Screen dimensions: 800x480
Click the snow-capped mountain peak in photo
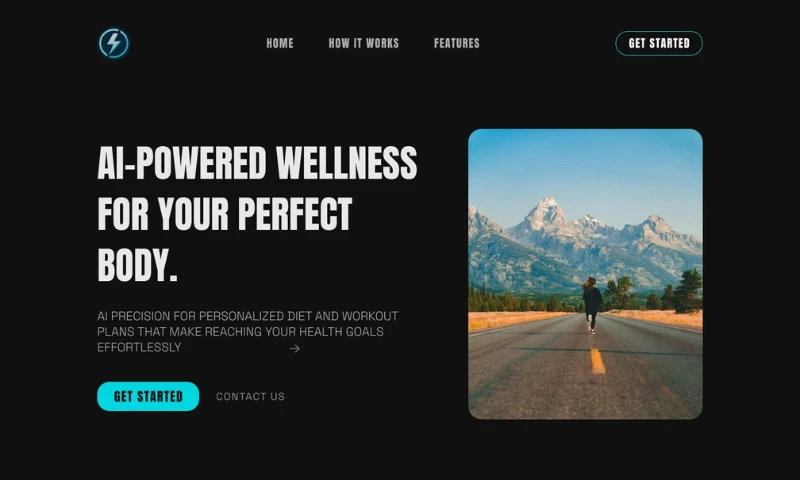[547, 209]
